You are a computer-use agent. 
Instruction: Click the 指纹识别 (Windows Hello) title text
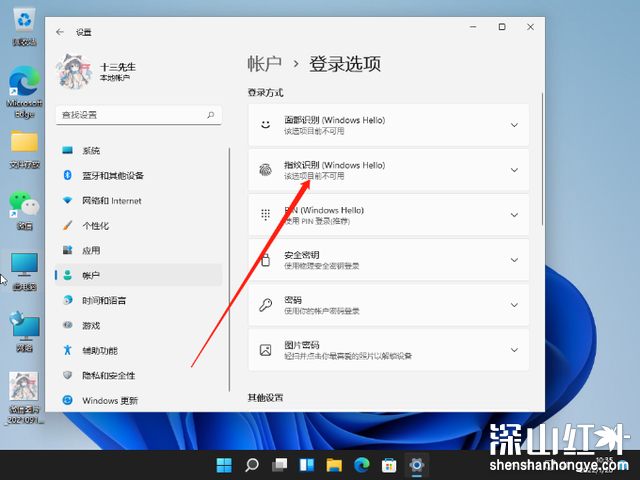335,165
